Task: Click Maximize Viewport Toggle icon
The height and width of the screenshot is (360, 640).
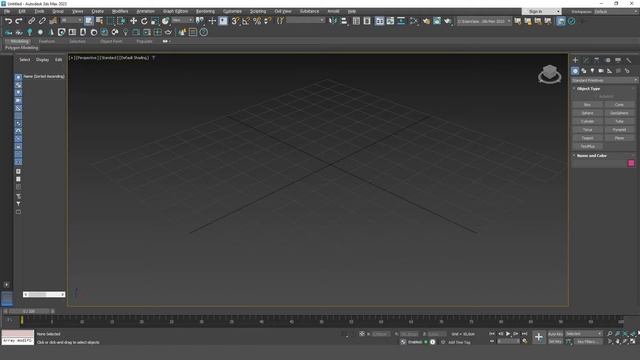Action: click(633, 342)
